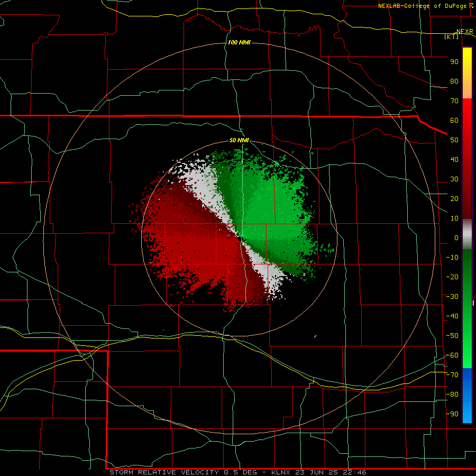Select the -10 value on the velocity scale

tap(452, 258)
